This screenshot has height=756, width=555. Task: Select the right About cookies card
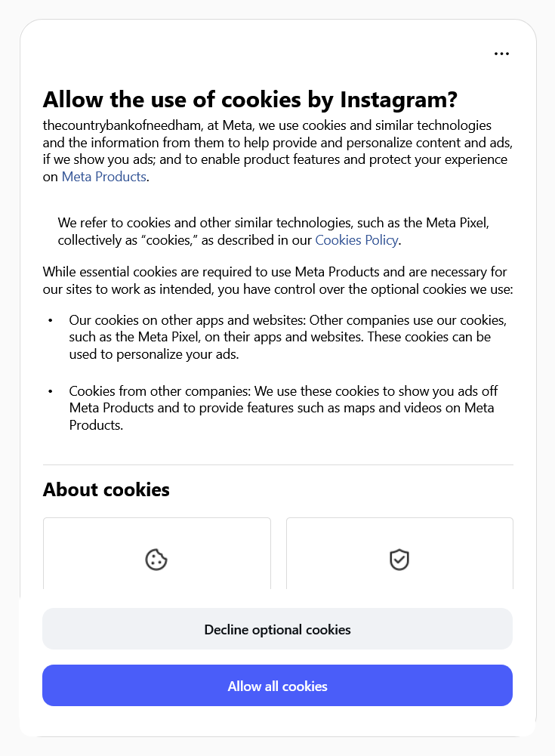(x=399, y=553)
